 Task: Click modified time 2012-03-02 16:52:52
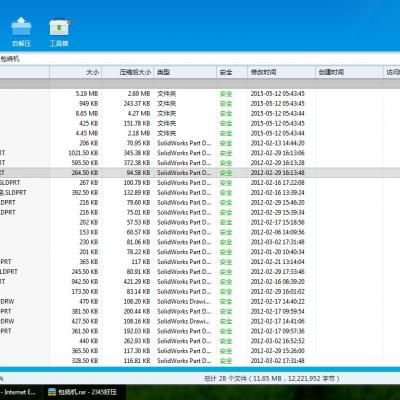[x=278, y=341]
